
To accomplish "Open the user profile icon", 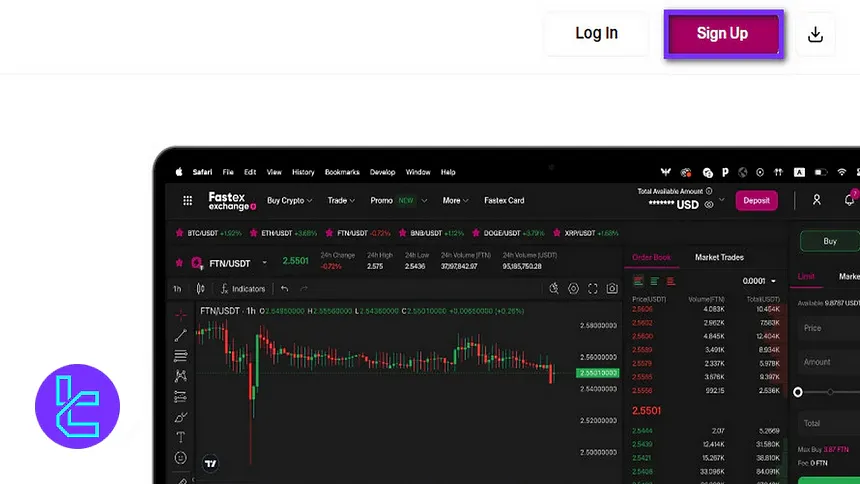I will [x=817, y=200].
